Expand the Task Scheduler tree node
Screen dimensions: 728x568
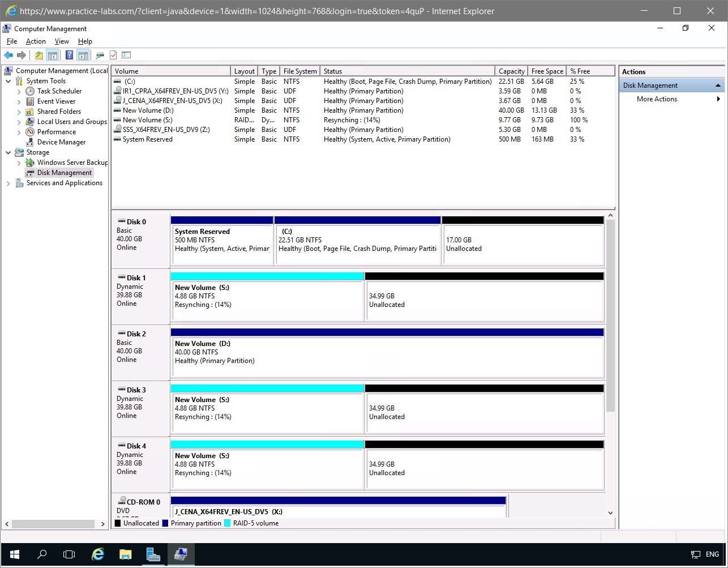[x=19, y=91]
